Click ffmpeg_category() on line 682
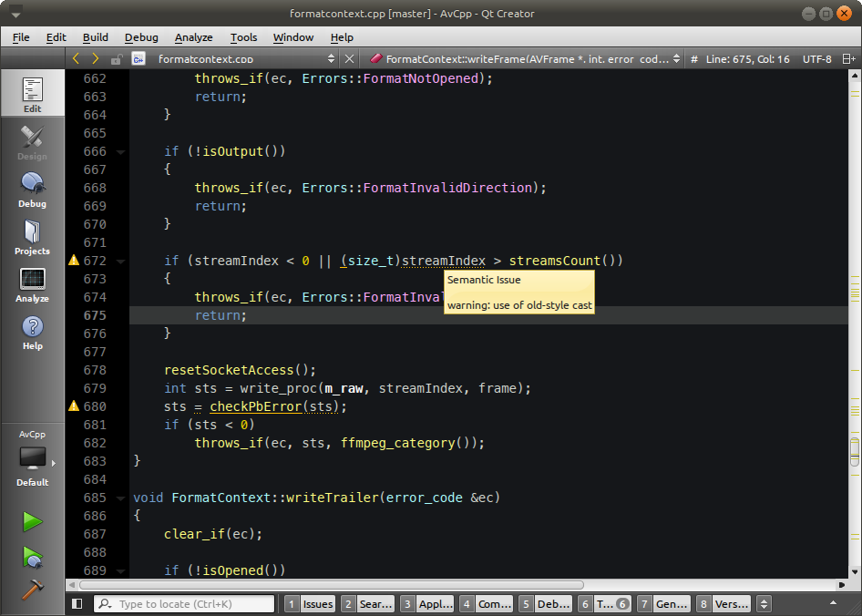This screenshot has width=862, height=616. pos(408,443)
